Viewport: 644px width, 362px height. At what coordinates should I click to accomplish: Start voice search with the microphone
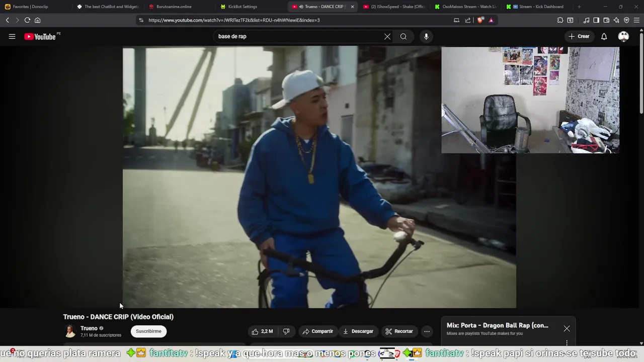click(426, 36)
